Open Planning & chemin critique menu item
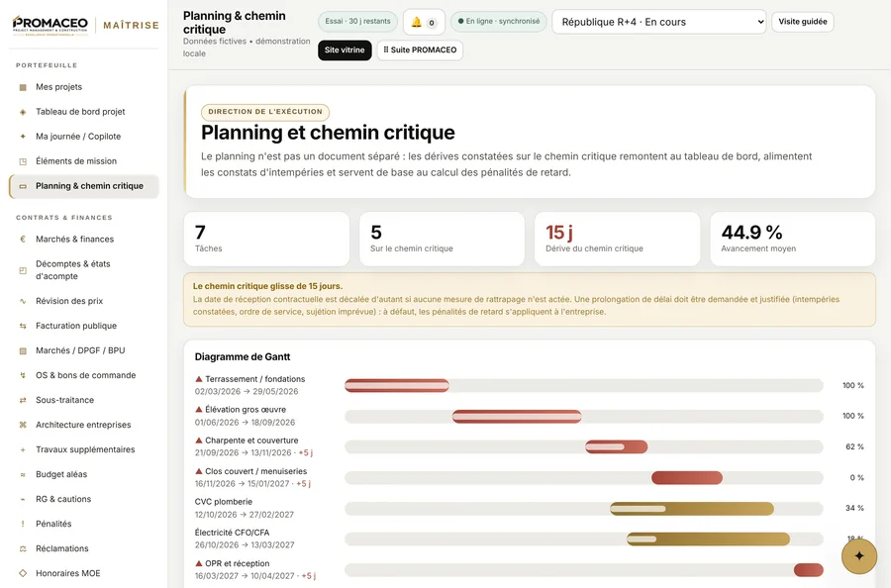Screen dimensions: 891x588 [x=84, y=186]
